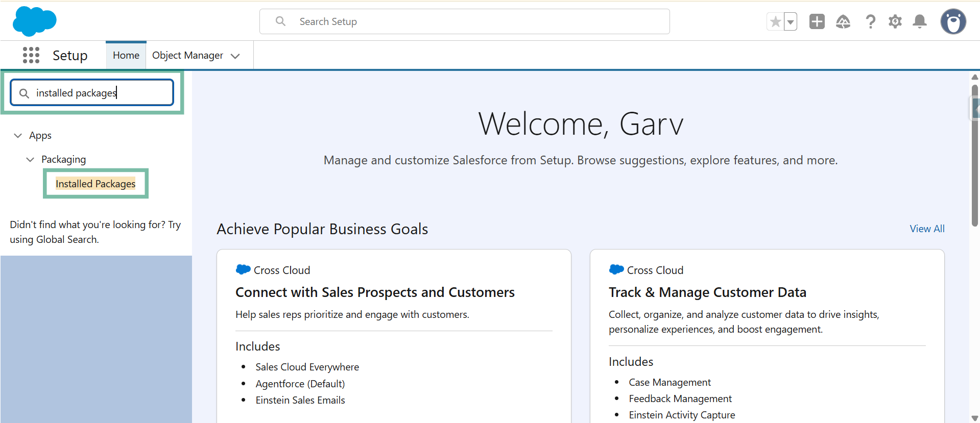Image resolution: width=980 pixels, height=423 pixels.
Task: Open the favorites list dropdown arrow
Action: pos(791,22)
